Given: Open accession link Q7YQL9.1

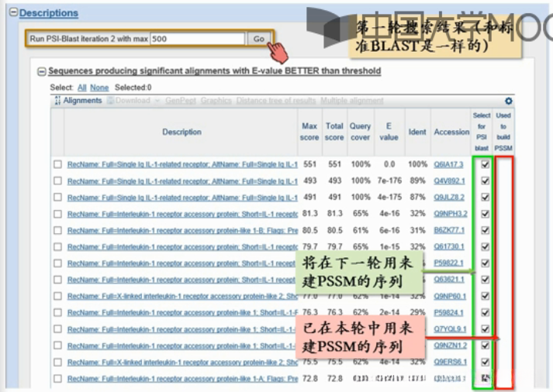Looking at the screenshot, I should (450, 329).
